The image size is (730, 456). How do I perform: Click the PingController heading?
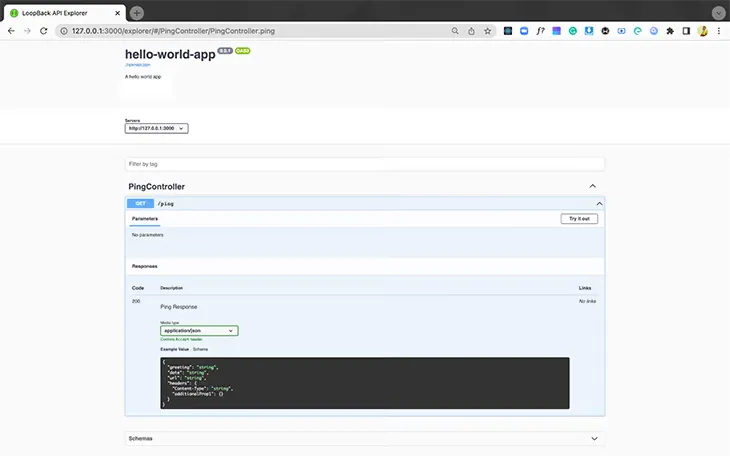(x=156, y=186)
